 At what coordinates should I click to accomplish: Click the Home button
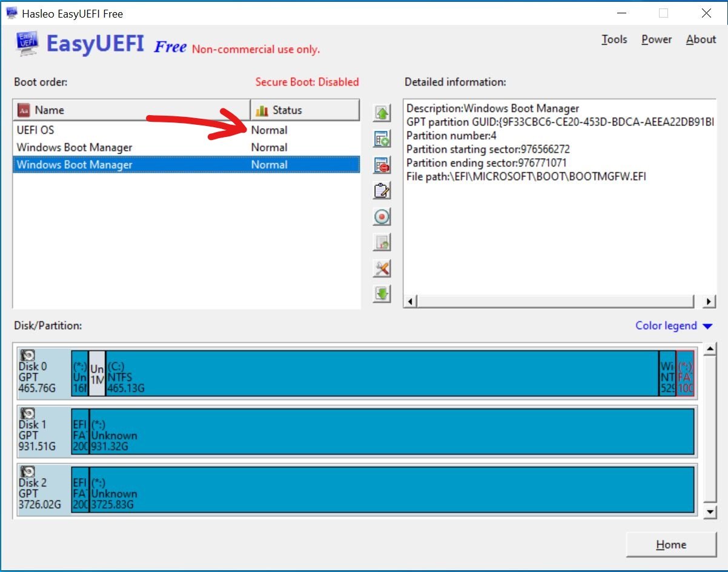(671, 545)
